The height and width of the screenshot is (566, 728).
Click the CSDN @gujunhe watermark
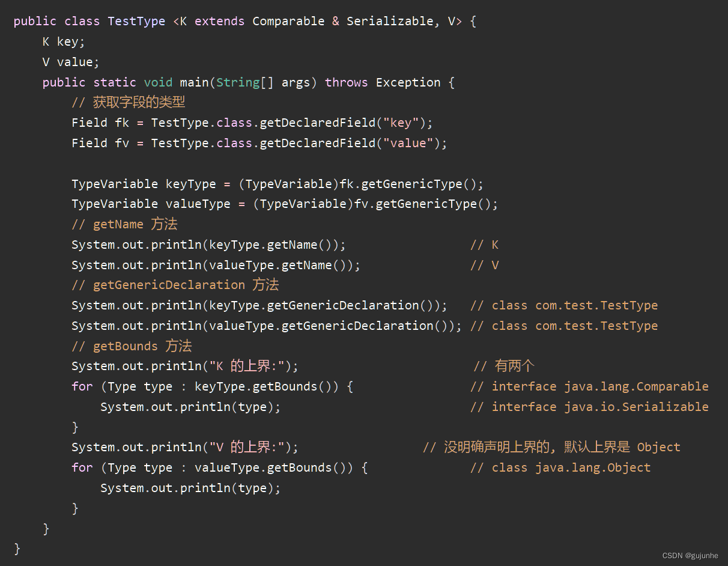[x=690, y=556]
